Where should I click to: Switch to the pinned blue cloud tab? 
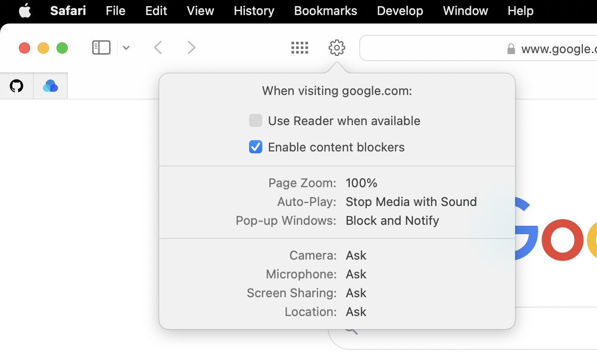[50, 86]
